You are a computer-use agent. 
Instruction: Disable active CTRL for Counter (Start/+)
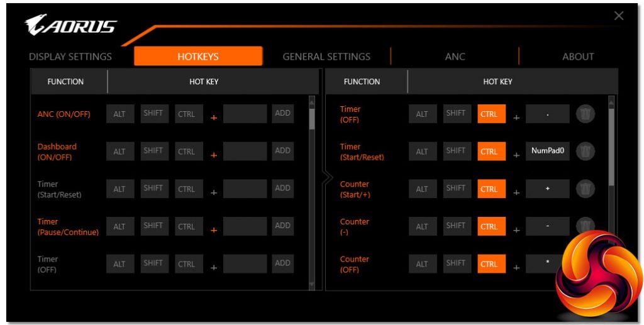491,189
